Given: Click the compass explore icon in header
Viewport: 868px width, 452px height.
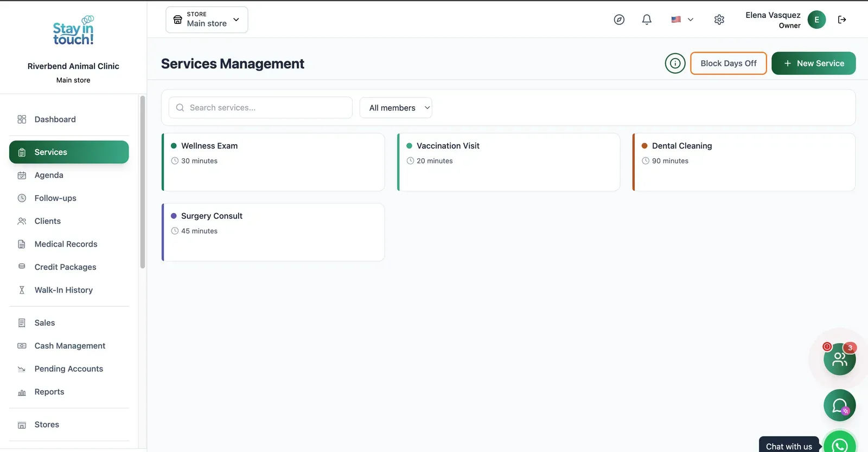Looking at the screenshot, I should tap(619, 20).
